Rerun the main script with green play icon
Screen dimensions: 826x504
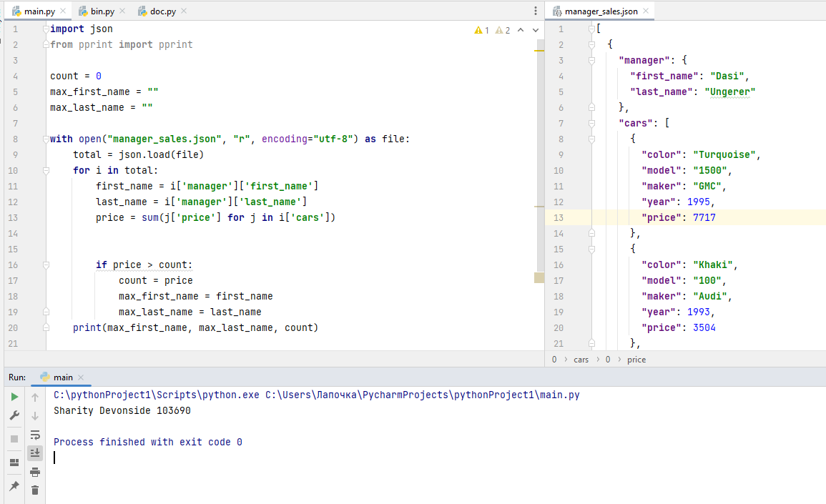pyautogui.click(x=14, y=397)
